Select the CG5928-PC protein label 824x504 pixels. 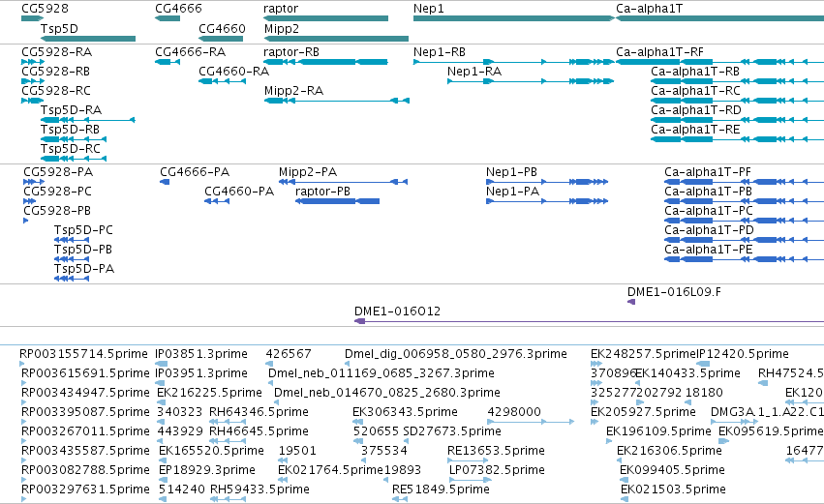[x=57, y=192]
